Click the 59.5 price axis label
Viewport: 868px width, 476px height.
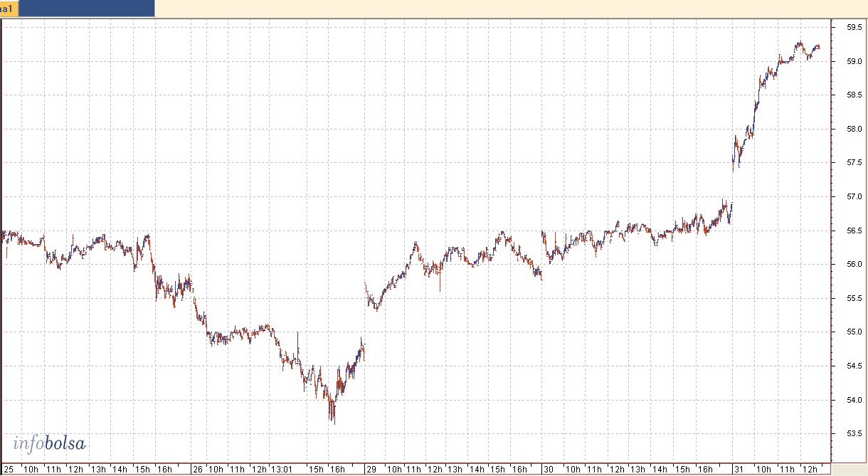pos(854,28)
